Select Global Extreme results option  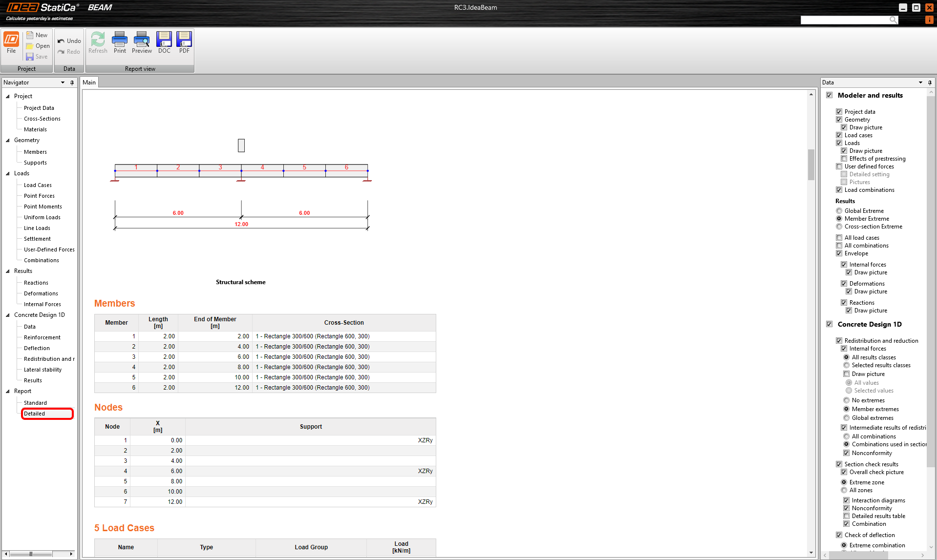839,211
